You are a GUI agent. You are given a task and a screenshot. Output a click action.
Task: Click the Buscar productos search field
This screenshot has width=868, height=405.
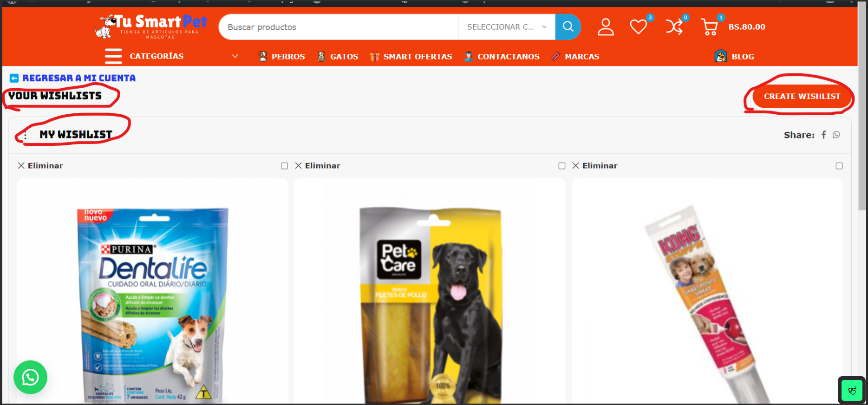coord(339,27)
